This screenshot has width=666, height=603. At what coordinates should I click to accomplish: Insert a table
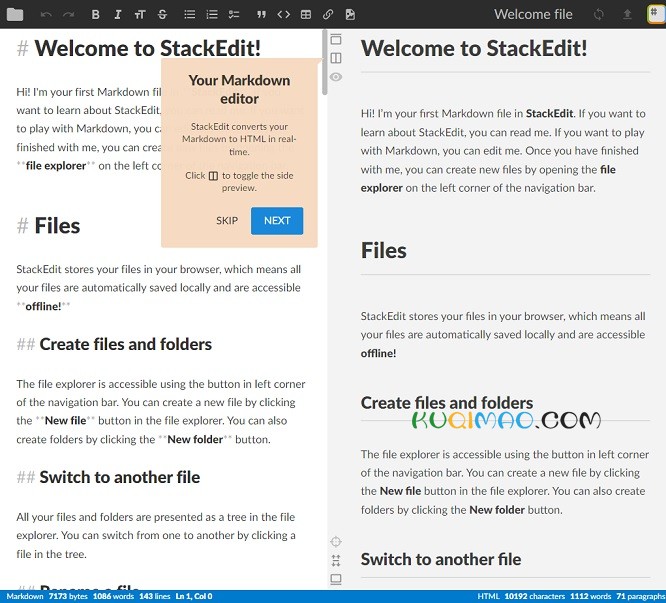(x=306, y=14)
